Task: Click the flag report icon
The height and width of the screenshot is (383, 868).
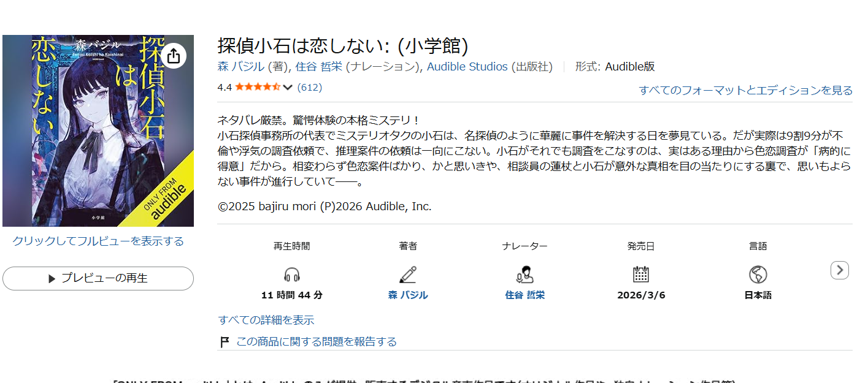Action: tap(225, 342)
